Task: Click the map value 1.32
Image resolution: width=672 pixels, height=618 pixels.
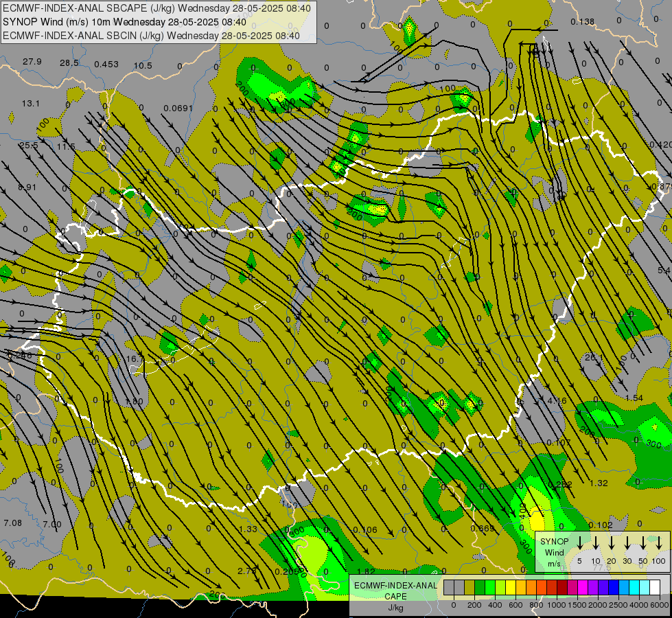Action: 599,483
